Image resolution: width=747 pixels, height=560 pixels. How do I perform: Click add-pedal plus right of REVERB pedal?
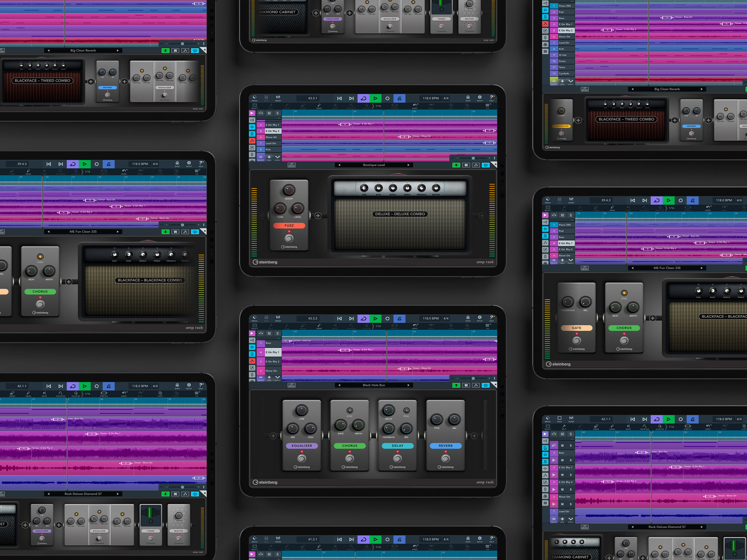(474, 436)
